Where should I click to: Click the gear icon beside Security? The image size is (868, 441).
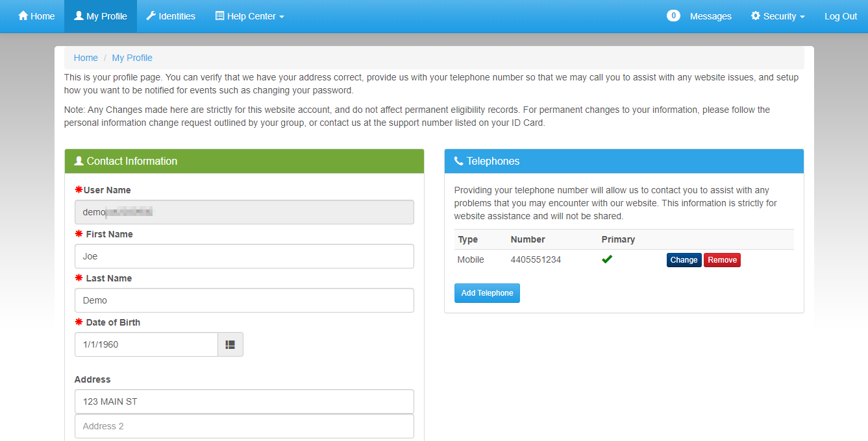pos(756,16)
